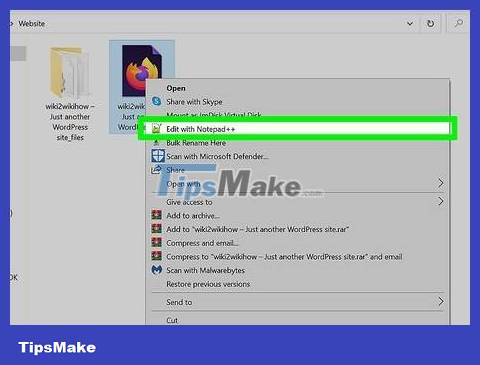480x365 pixels.
Task: Click the Skype icon in the context menu
Action: pos(156,101)
